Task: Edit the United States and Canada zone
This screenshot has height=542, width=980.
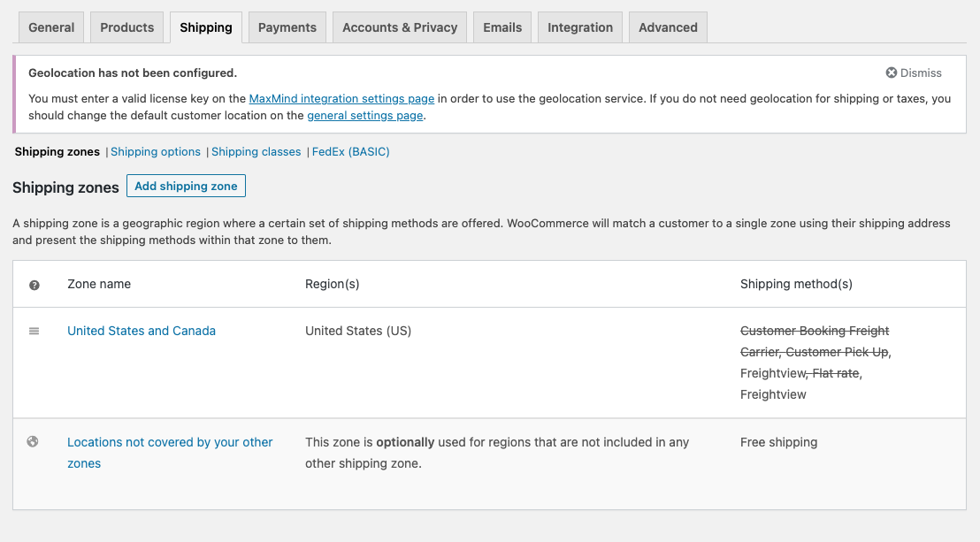Action: click(x=142, y=331)
